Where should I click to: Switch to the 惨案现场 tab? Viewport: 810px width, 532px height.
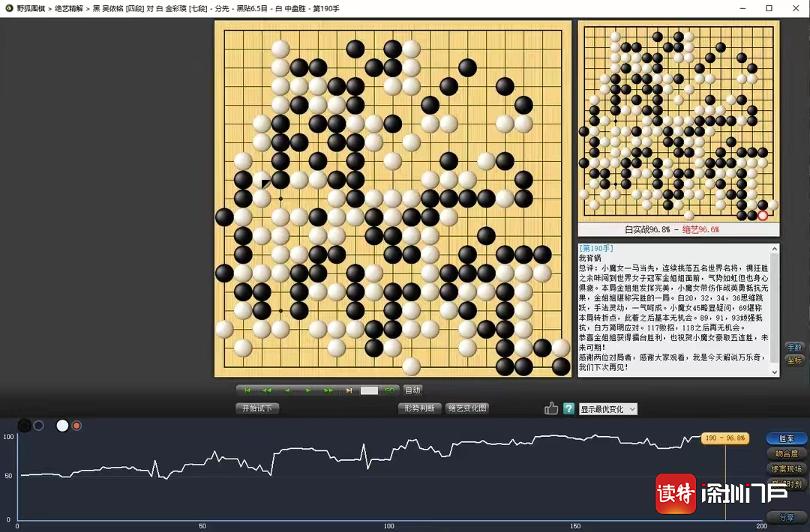(x=786, y=469)
